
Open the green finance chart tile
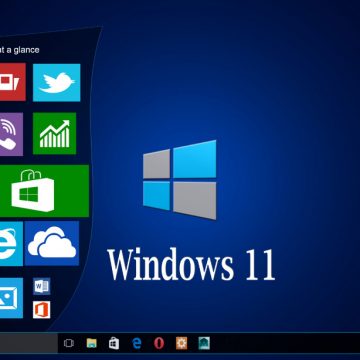(x=54, y=133)
